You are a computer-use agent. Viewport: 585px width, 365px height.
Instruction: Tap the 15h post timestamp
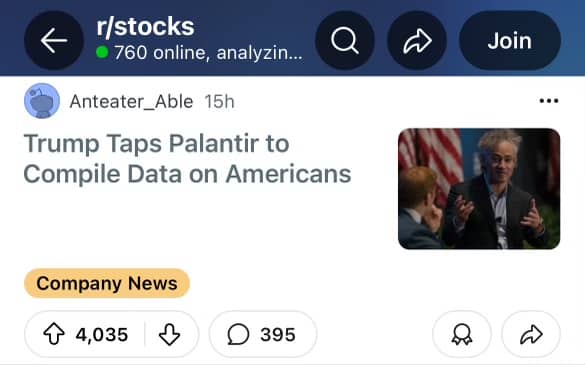(x=219, y=102)
